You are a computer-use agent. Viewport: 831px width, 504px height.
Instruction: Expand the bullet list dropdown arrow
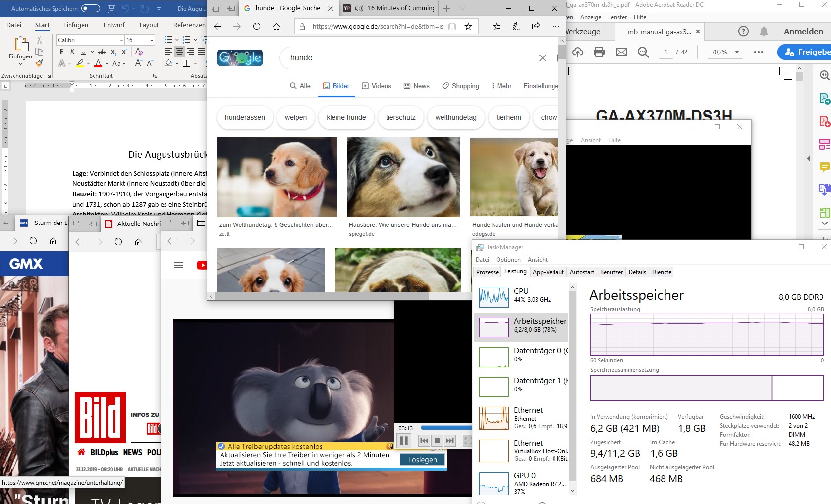(x=177, y=40)
